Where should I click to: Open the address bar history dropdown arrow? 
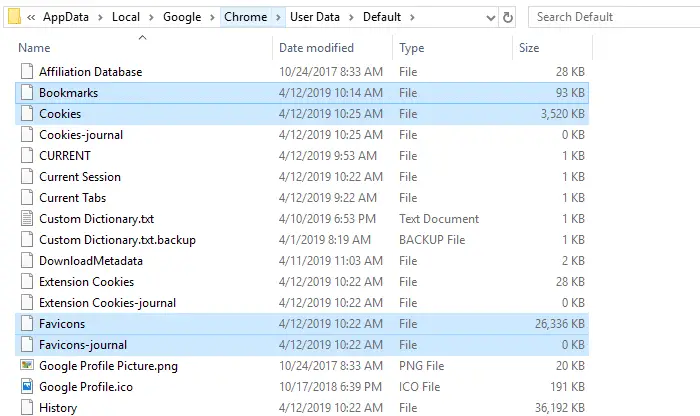point(491,18)
